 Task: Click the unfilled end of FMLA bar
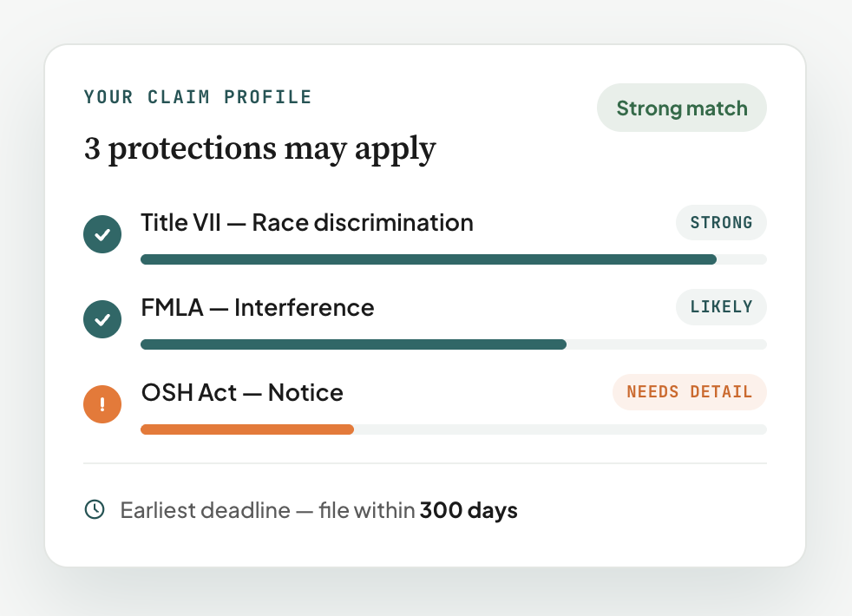(666, 344)
